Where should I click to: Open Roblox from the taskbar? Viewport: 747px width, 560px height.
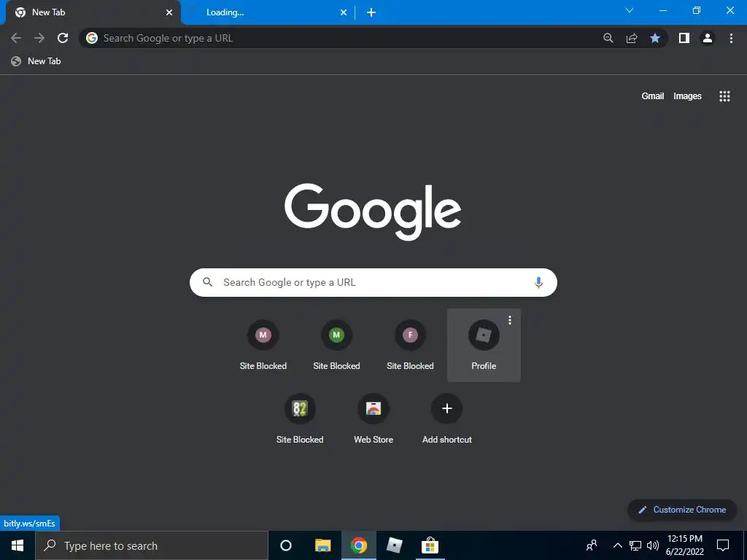point(395,545)
